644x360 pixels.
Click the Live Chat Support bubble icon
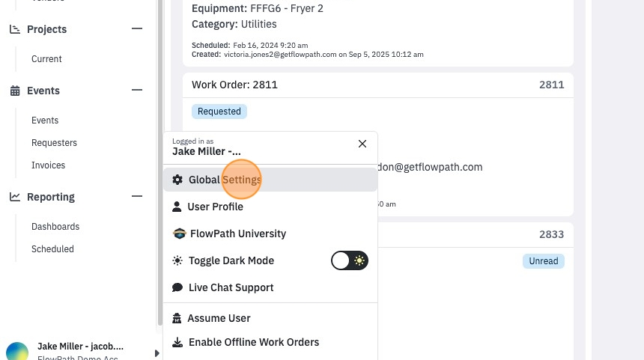tap(177, 287)
